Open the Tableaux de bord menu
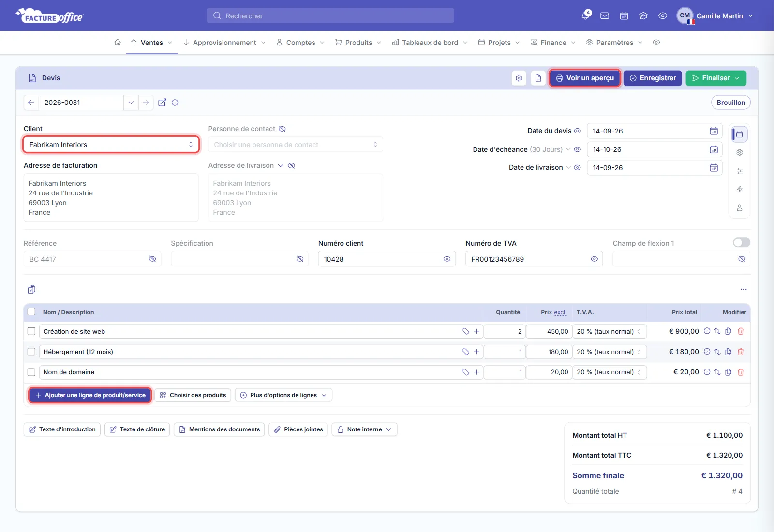This screenshot has width=774, height=532. 430,43
